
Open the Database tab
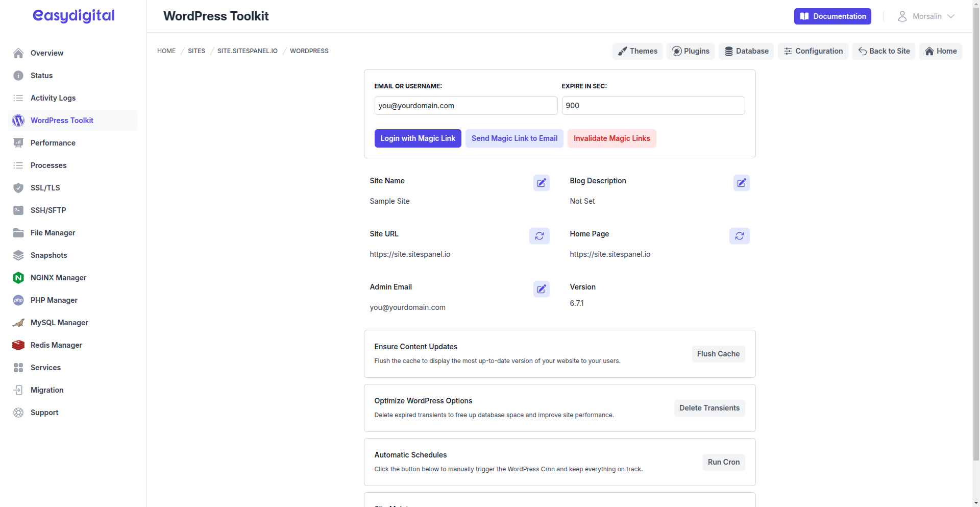pyautogui.click(x=746, y=51)
